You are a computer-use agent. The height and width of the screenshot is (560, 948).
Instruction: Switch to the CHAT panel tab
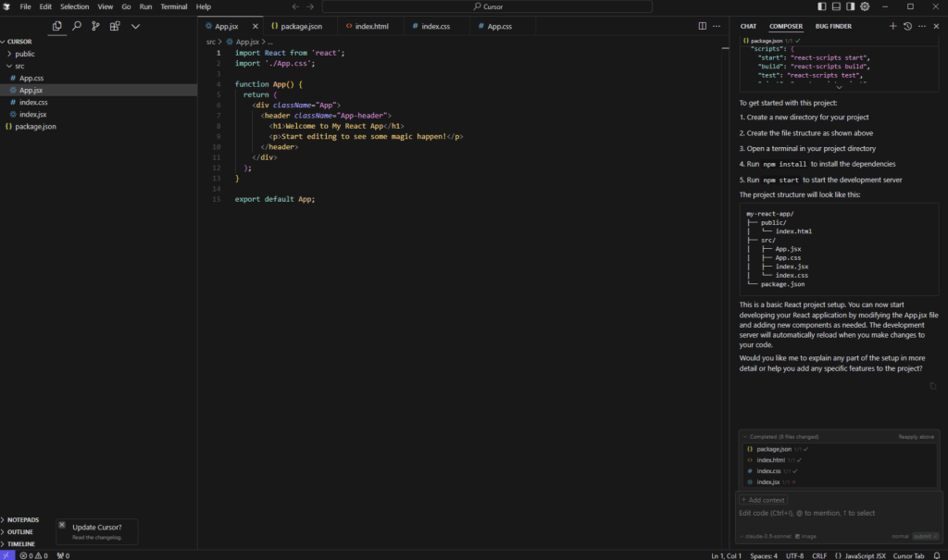coord(748,26)
